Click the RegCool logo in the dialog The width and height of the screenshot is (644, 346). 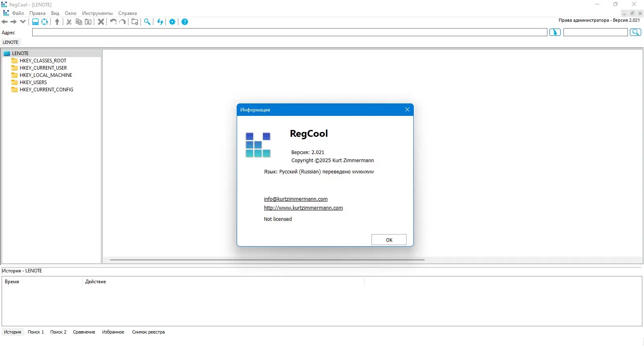pos(258,145)
